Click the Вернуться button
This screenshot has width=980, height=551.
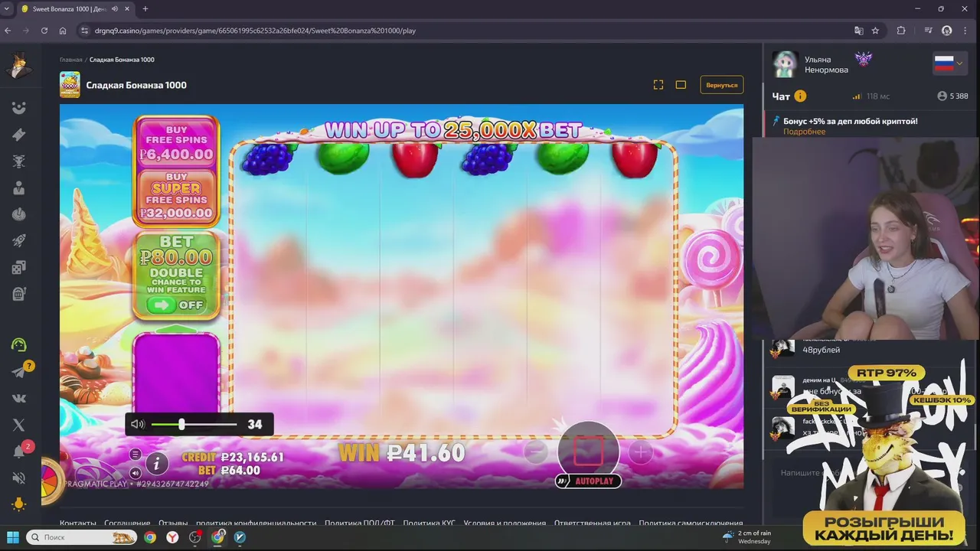click(x=721, y=85)
